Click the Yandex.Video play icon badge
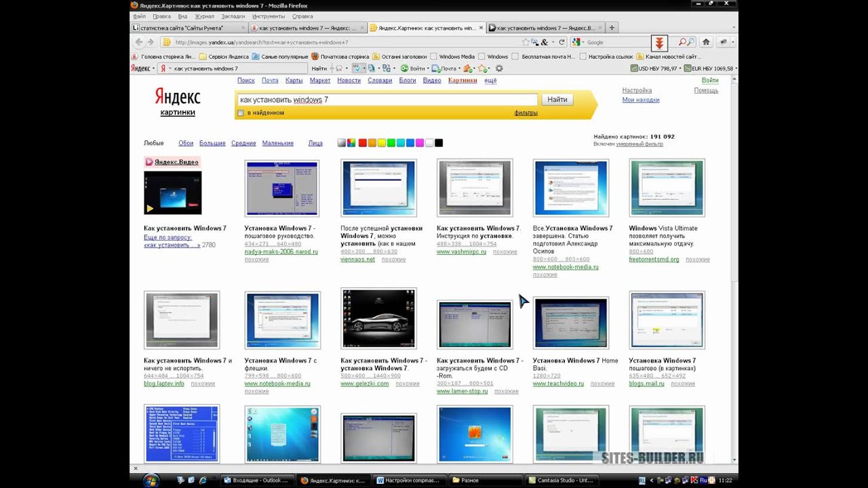The image size is (868, 488). [149, 162]
